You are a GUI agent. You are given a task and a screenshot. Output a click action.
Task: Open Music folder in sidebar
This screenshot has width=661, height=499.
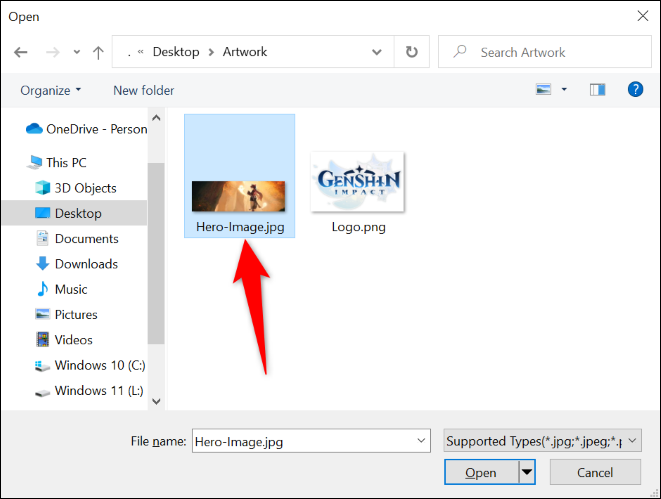coord(62,289)
